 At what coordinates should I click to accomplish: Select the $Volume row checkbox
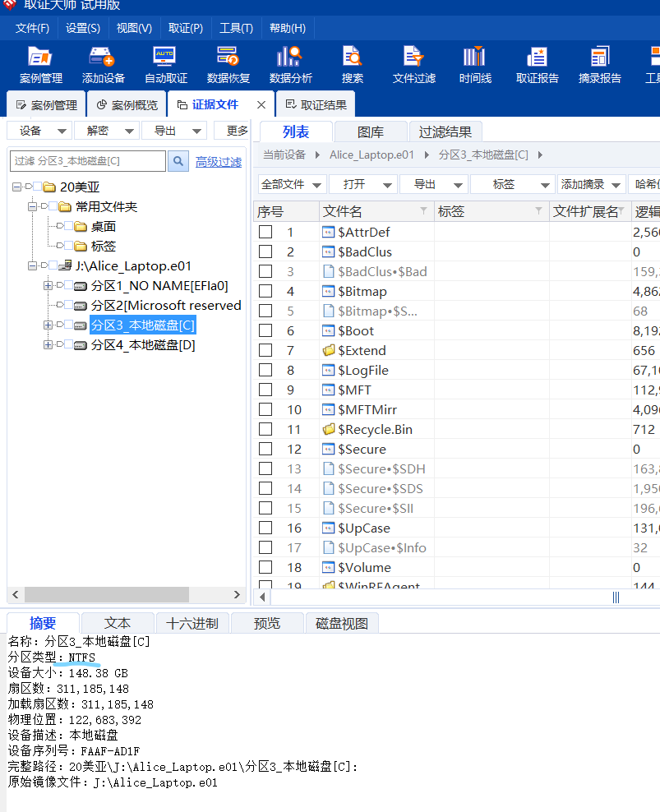(x=264, y=567)
